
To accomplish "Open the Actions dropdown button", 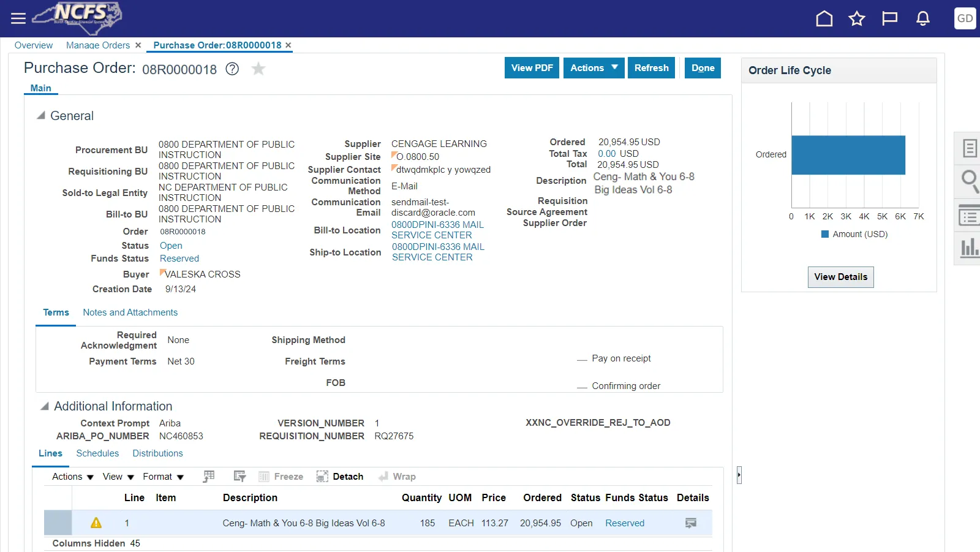I will [594, 68].
